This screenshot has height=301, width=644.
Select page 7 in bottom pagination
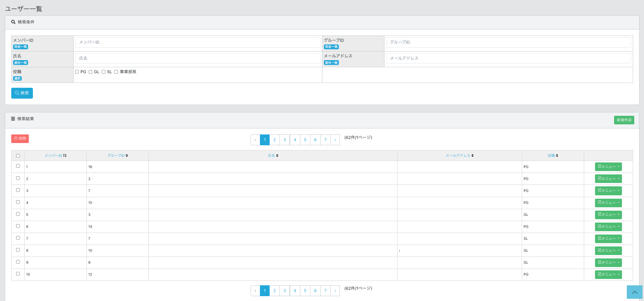325,291
